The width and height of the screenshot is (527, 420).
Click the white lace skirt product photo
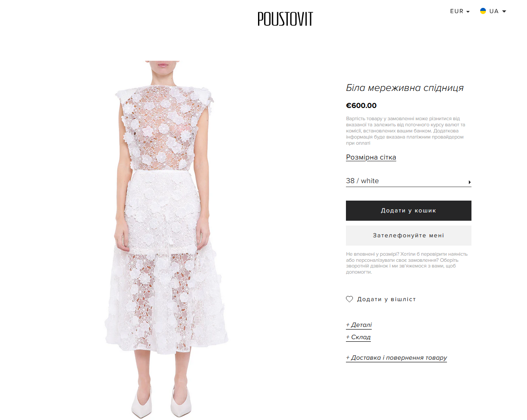(166, 240)
